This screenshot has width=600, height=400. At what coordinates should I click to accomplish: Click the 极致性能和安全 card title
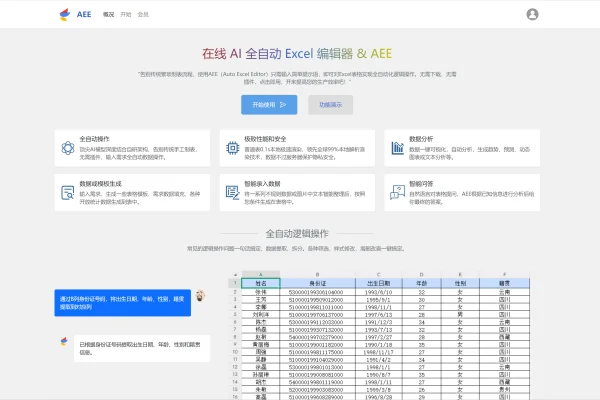265,139
